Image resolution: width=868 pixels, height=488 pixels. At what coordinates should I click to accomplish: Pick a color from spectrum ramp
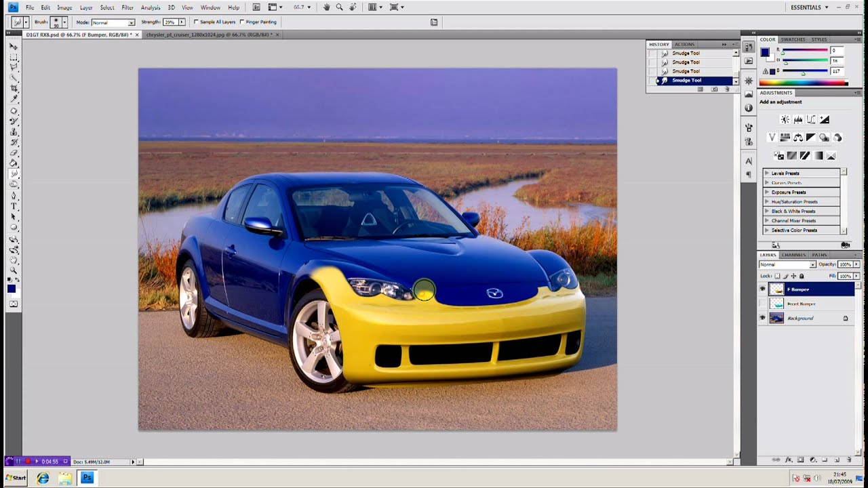tap(804, 83)
